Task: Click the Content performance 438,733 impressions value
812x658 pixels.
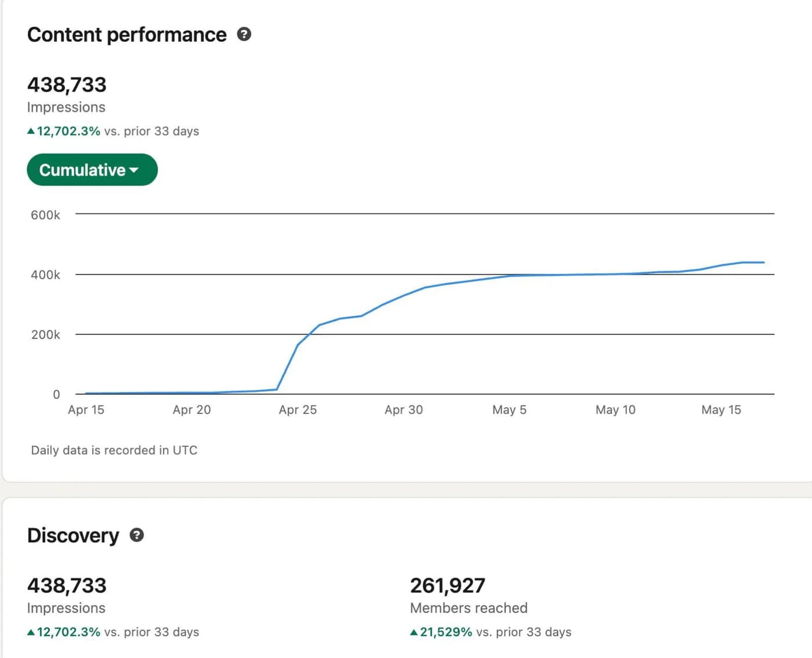Action: 67,85
